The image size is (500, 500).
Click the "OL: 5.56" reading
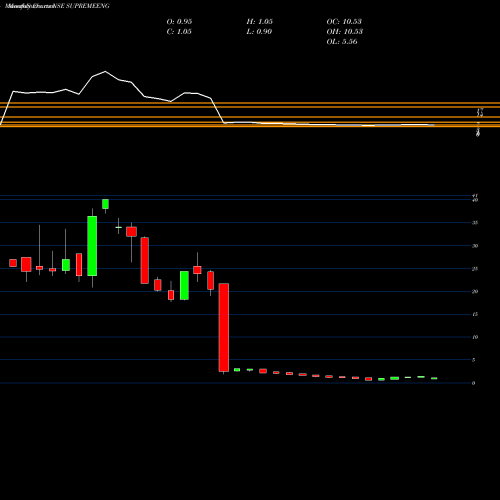[x=342, y=42]
